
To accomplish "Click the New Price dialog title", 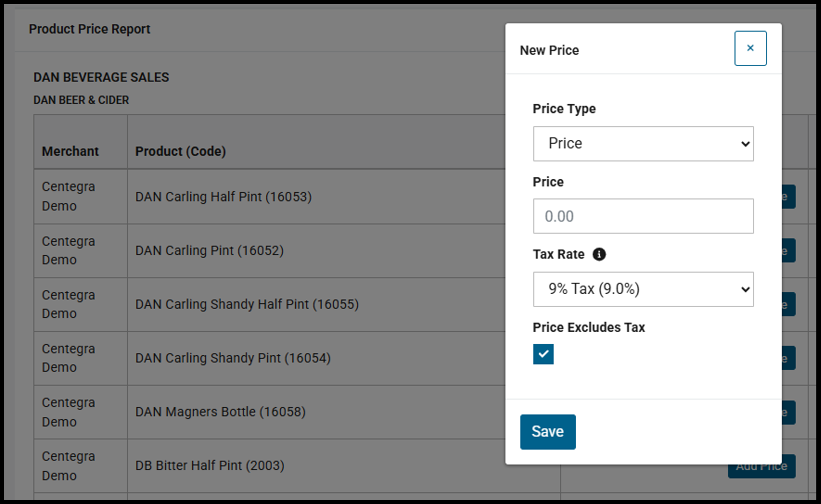I will tap(549, 50).
